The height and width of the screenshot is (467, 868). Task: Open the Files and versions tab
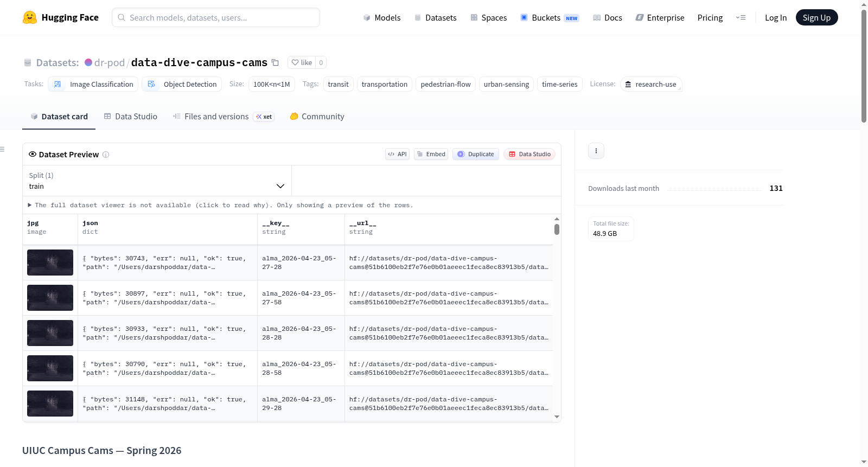(x=223, y=117)
